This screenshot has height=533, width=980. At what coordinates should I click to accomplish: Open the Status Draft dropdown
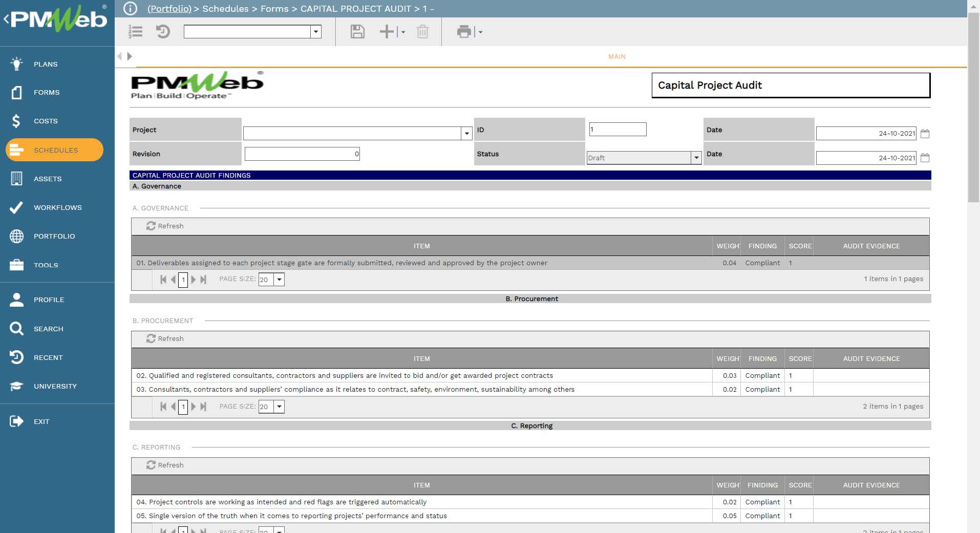696,158
